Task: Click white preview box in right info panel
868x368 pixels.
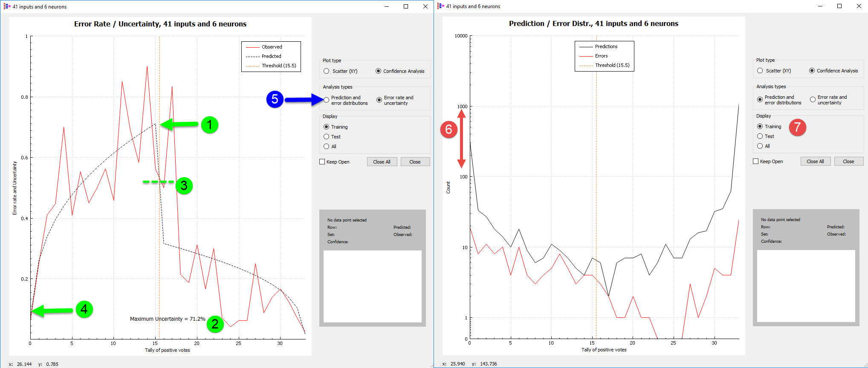Action: (x=806, y=286)
